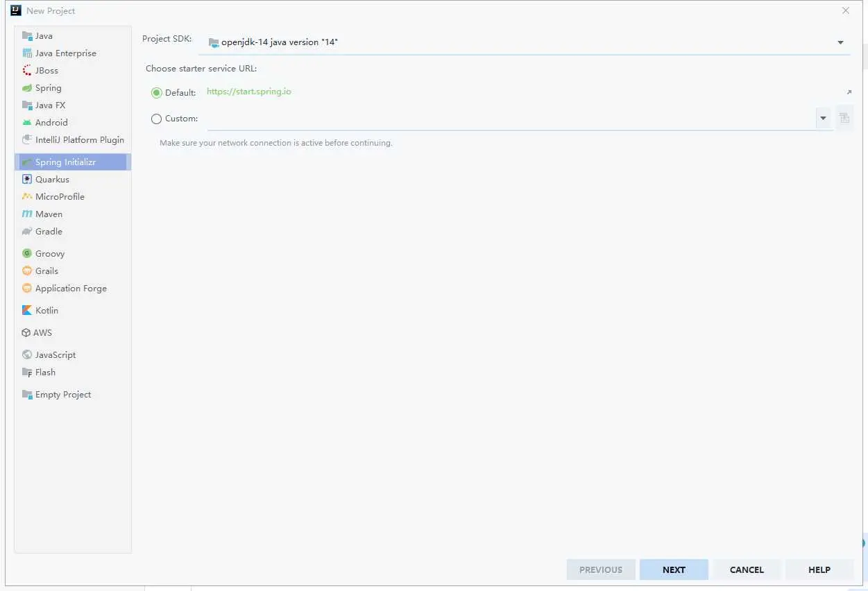
Task: Click the HELP button
Action: [819, 569]
